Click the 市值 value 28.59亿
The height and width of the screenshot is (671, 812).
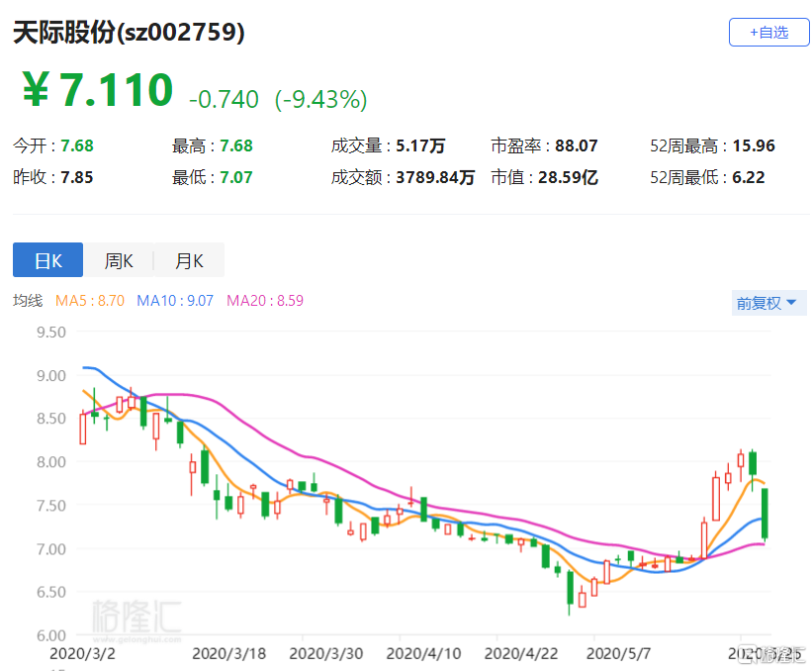[x=568, y=177]
